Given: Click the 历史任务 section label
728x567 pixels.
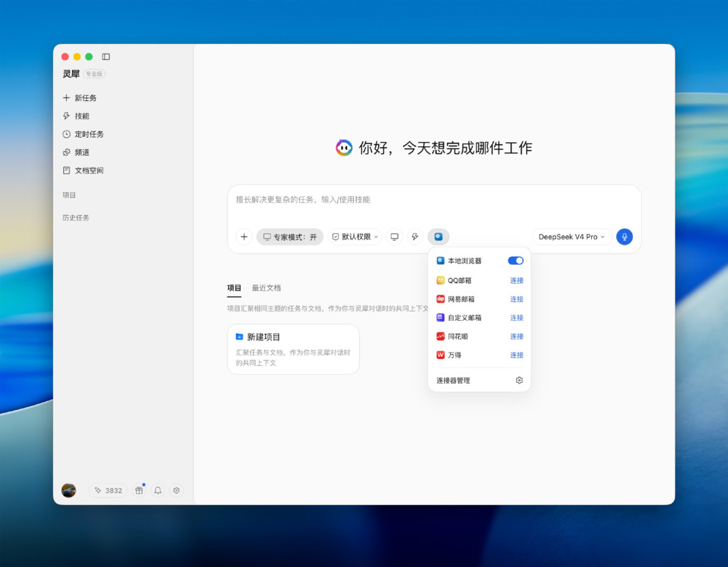Looking at the screenshot, I should tap(75, 218).
